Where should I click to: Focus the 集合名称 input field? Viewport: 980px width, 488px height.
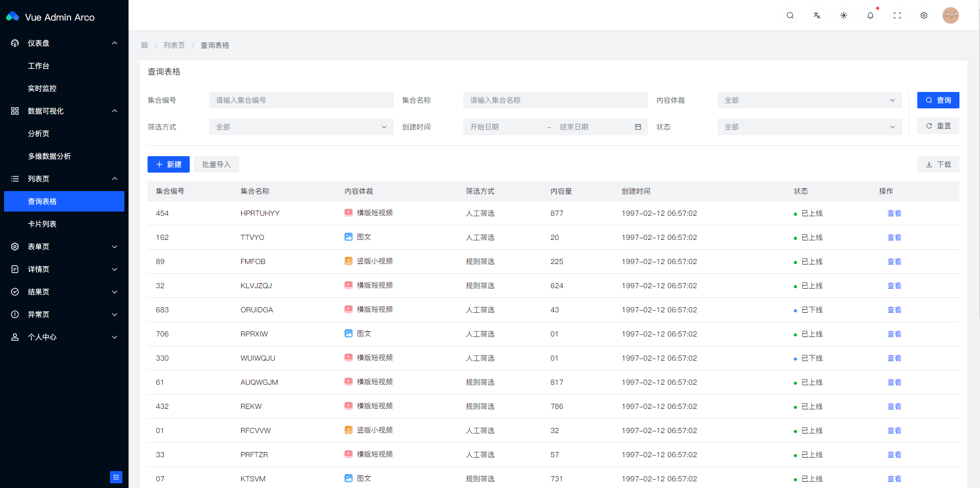(555, 100)
